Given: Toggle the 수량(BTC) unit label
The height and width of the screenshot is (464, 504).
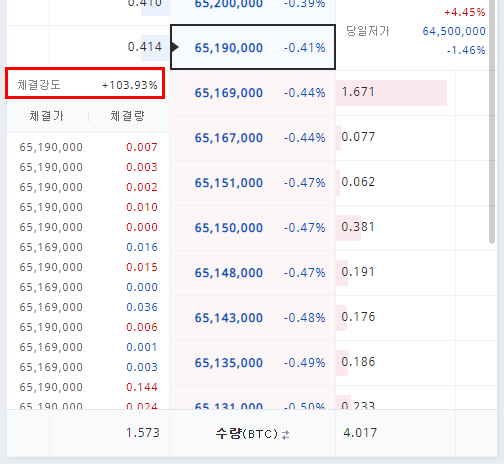Looking at the screenshot, I should click(247, 434).
